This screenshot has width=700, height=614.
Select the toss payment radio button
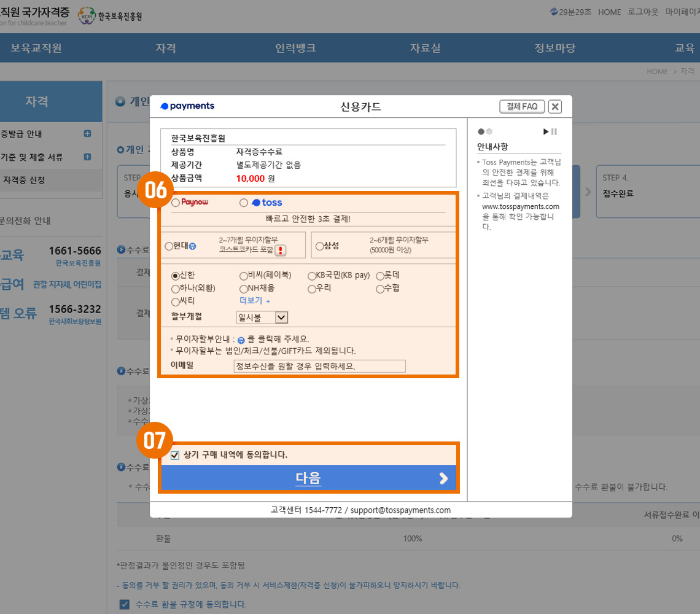(x=244, y=202)
